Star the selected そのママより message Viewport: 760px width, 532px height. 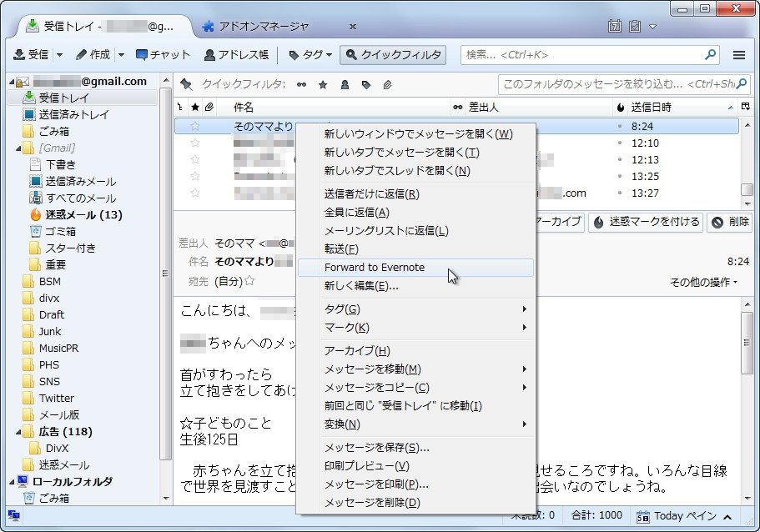point(194,123)
